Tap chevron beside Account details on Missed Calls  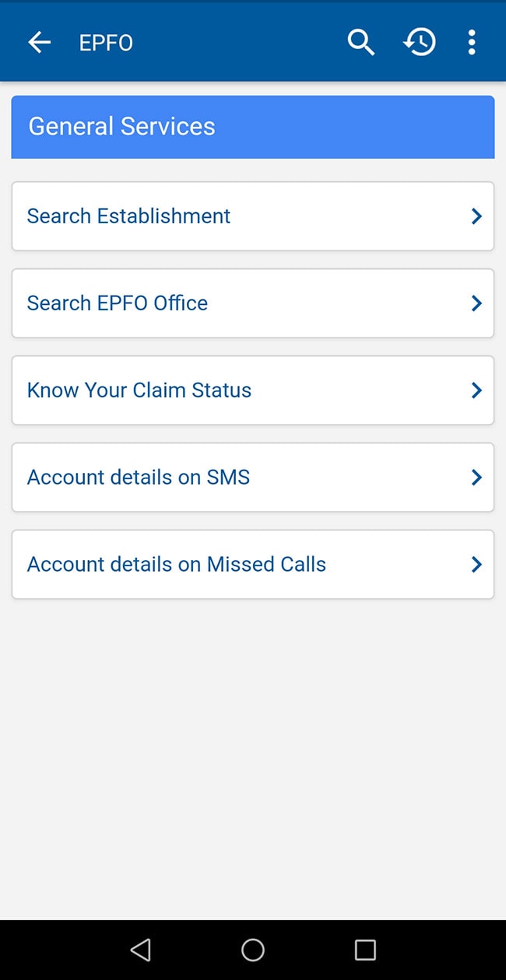click(x=476, y=565)
